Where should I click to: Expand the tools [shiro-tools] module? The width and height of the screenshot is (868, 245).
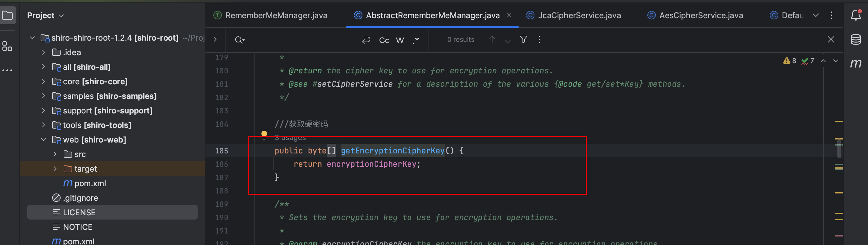pyautogui.click(x=43, y=125)
